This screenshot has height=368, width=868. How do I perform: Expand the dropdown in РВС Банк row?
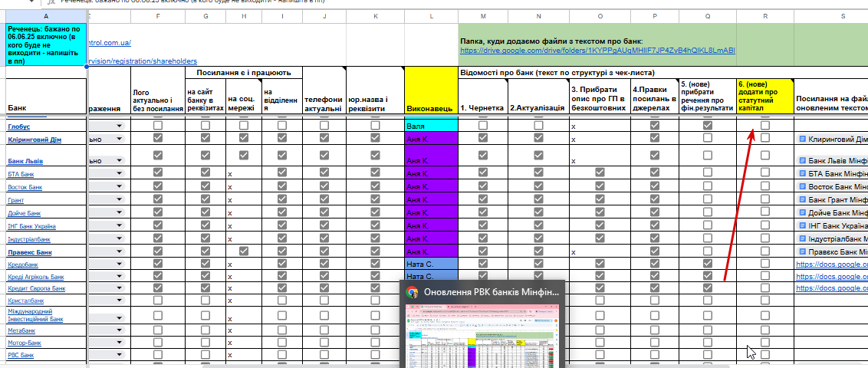(x=119, y=355)
